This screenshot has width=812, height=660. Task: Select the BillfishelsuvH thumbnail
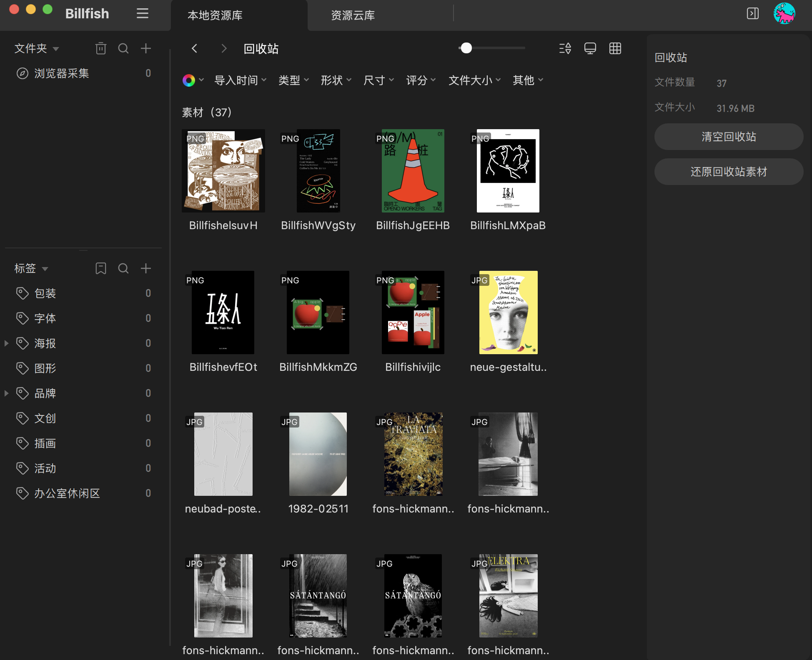pyautogui.click(x=223, y=171)
